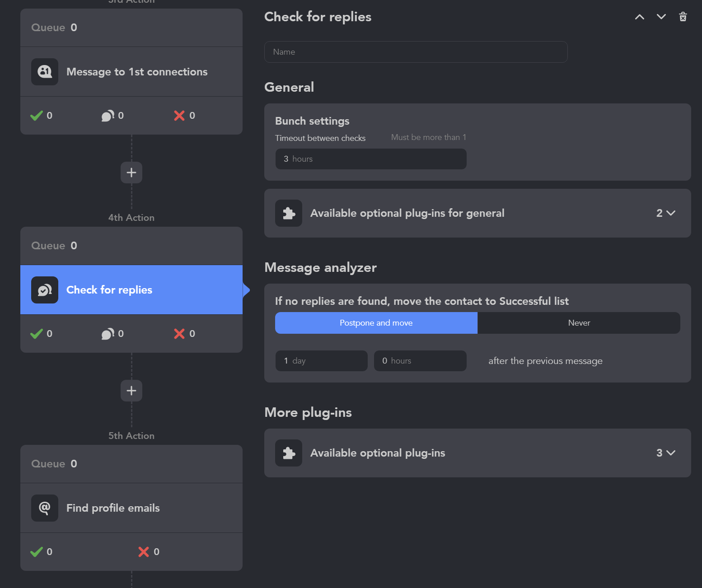Delete this action with the trash icon

(683, 17)
